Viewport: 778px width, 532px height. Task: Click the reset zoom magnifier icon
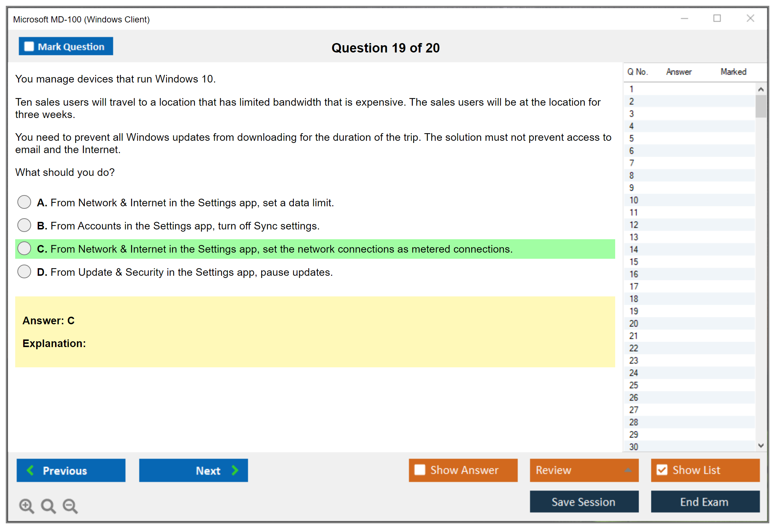tap(48, 506)
